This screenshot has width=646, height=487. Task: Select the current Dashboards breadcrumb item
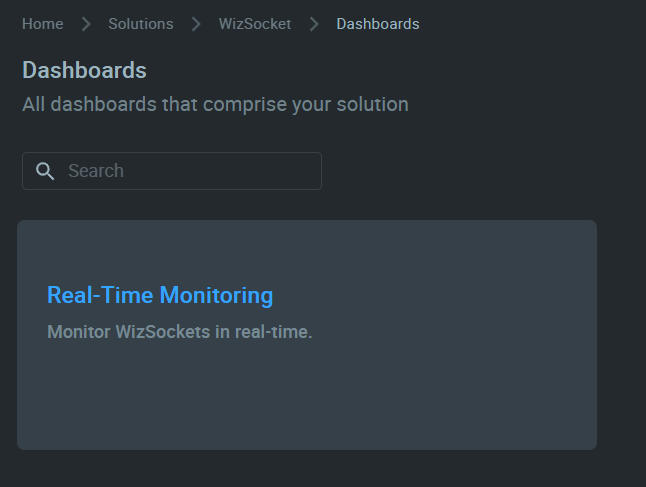point(378,24)
